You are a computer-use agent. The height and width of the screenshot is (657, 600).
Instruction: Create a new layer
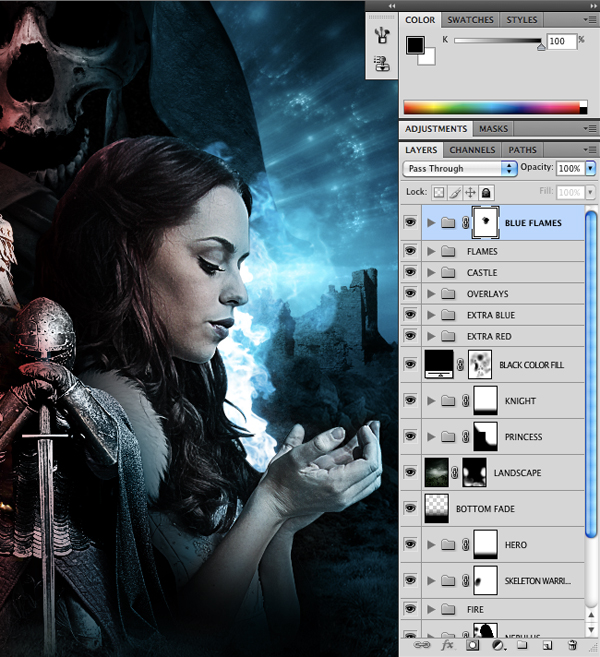[547, 647]
